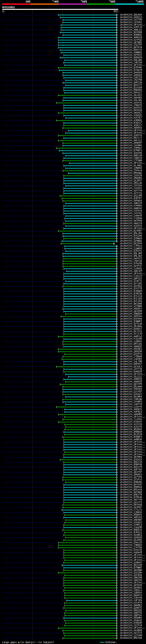
Task: Open hit UniRef100_O49213
Action: click(131, 17)
